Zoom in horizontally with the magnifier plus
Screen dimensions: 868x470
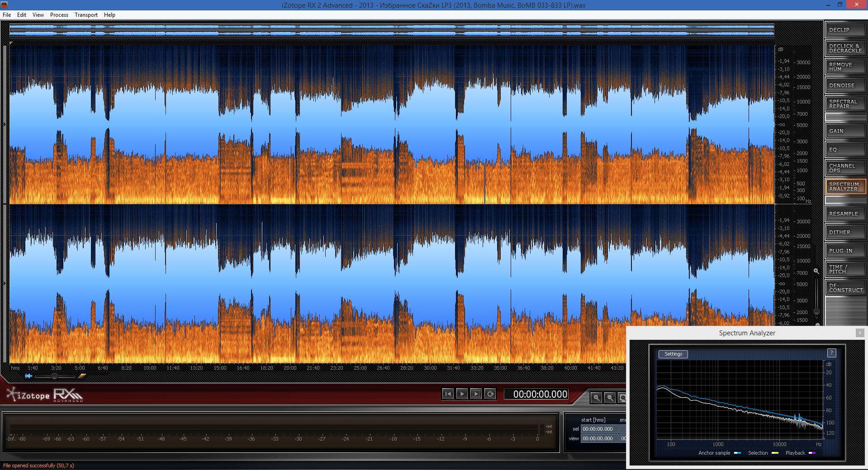coord(597,398)
